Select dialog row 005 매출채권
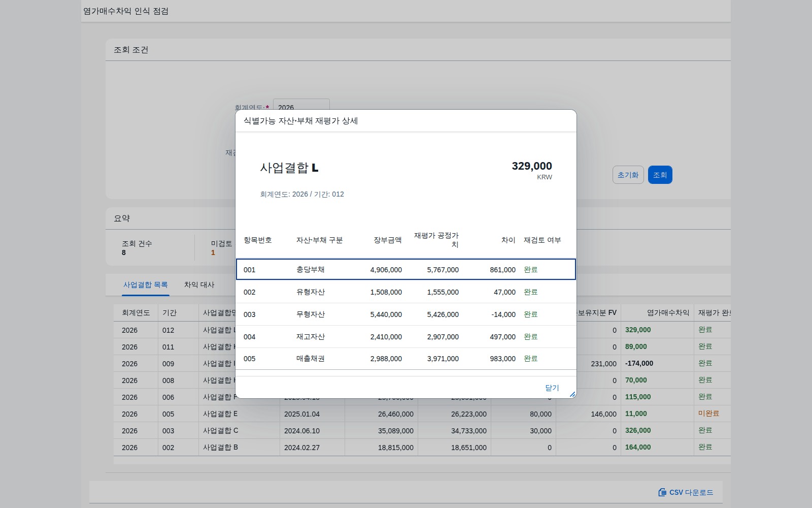 pos(406,359)
